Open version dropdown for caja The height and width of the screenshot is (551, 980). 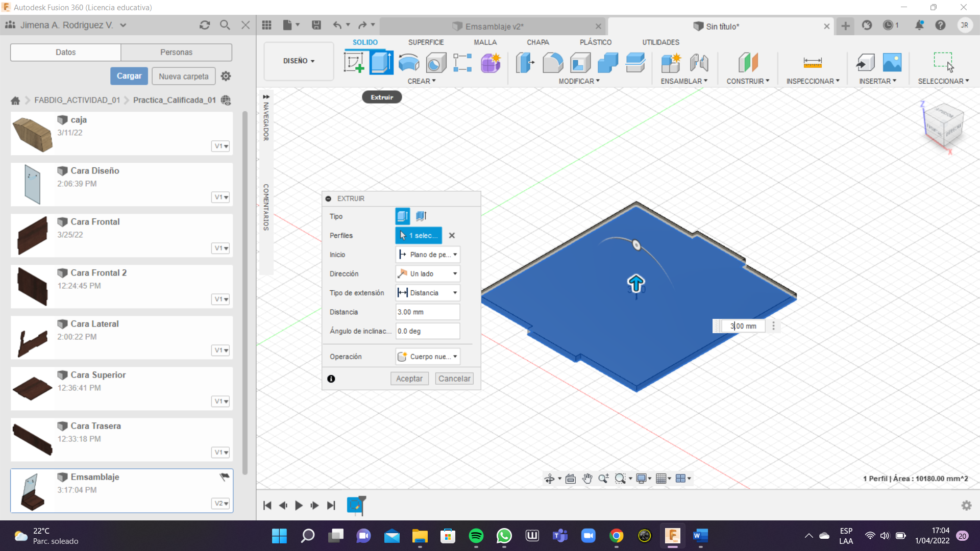tap(220, 146)
